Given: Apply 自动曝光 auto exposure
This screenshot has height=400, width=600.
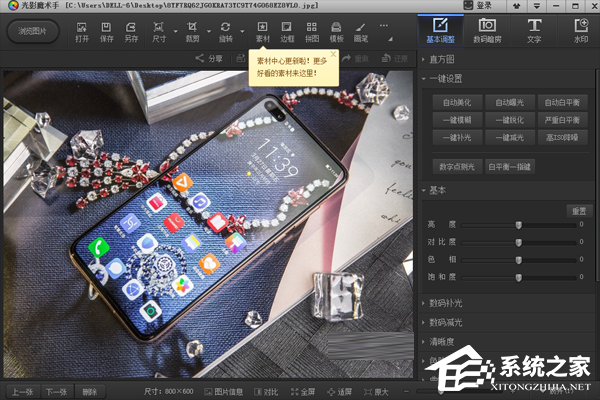Looking at the screenshot, I should coord(510,103).
